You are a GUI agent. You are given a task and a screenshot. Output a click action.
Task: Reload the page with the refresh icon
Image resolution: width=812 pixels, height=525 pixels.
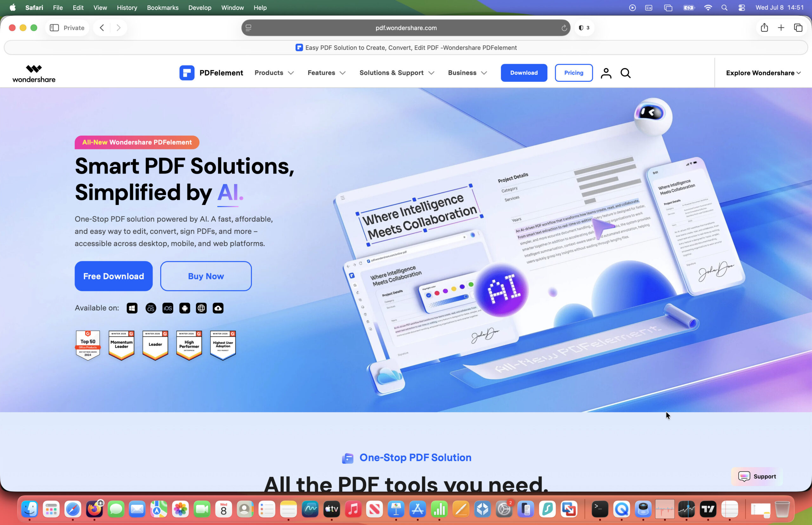point(564,28)
